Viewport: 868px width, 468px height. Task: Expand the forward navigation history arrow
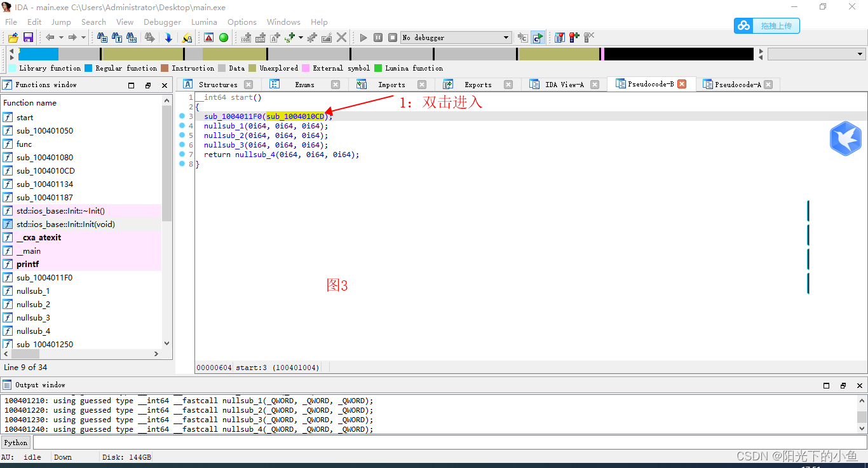click(x=83, y=37)
